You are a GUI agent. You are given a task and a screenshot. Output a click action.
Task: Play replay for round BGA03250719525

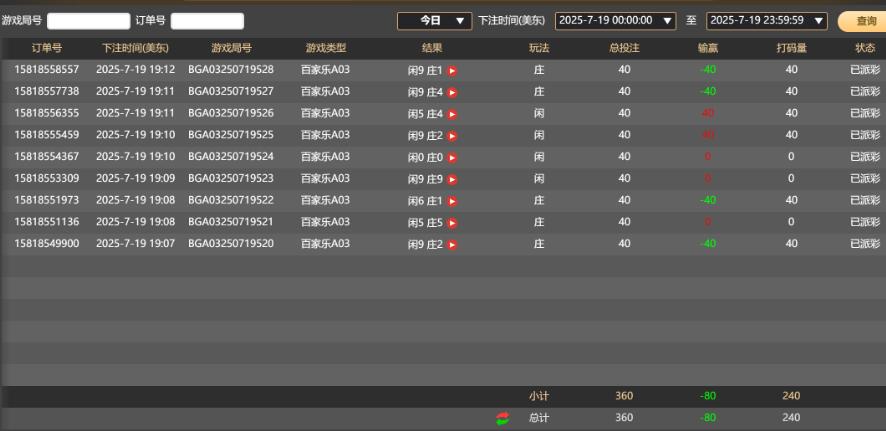[452, 136]
